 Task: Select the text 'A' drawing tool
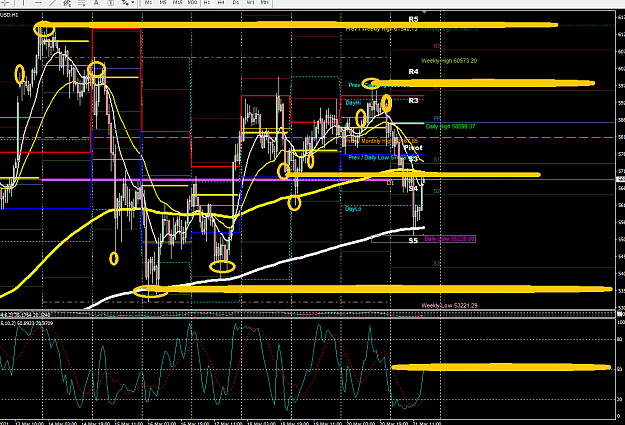pyautogui.click(x=96, y=2)
